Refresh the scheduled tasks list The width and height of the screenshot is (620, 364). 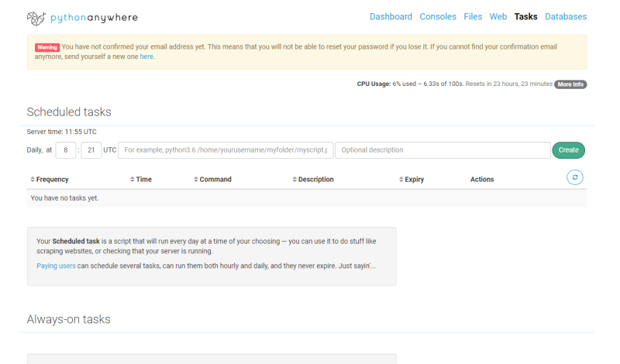574,177
